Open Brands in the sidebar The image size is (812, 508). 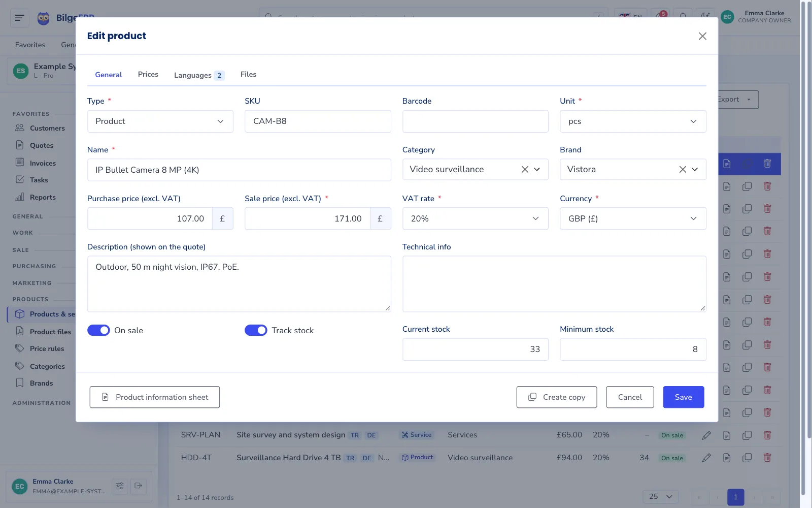41,383
